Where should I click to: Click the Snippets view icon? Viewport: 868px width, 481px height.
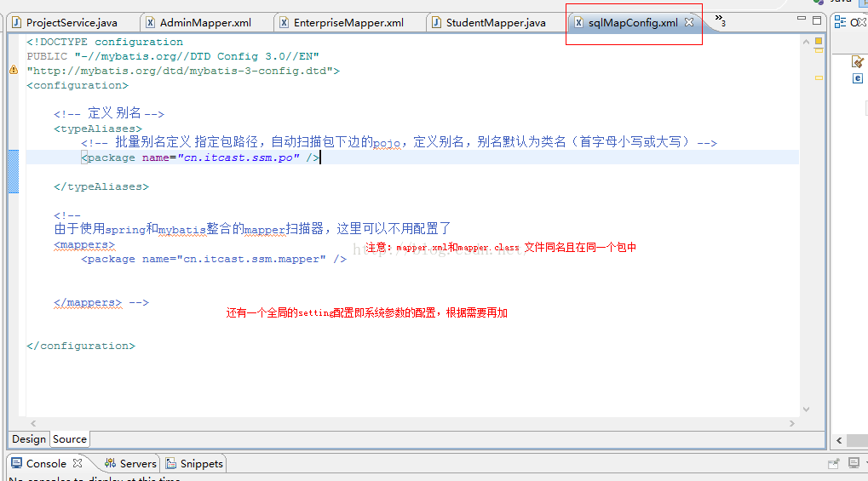tap(171, 463)
